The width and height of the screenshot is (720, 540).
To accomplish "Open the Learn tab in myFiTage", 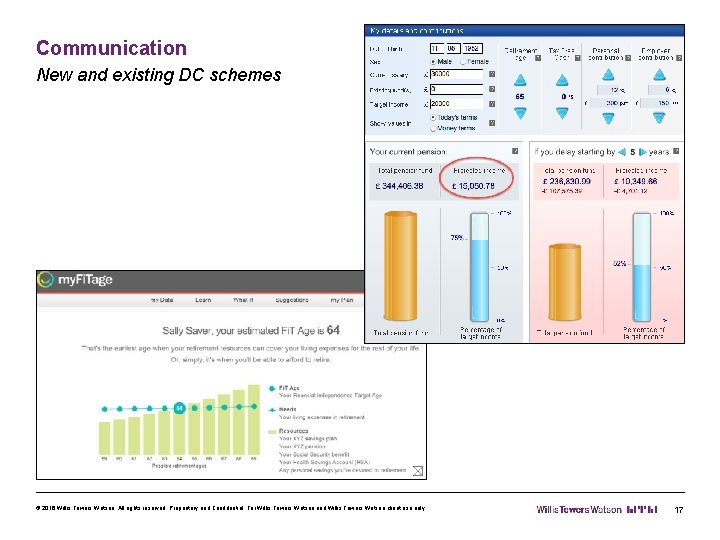I will [x=203, y=300].
